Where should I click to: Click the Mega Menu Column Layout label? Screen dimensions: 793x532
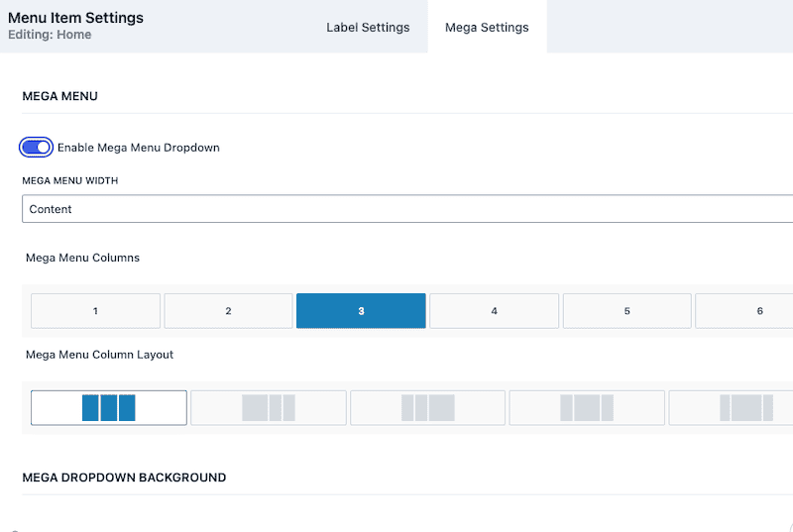click(x=100, y=355)
